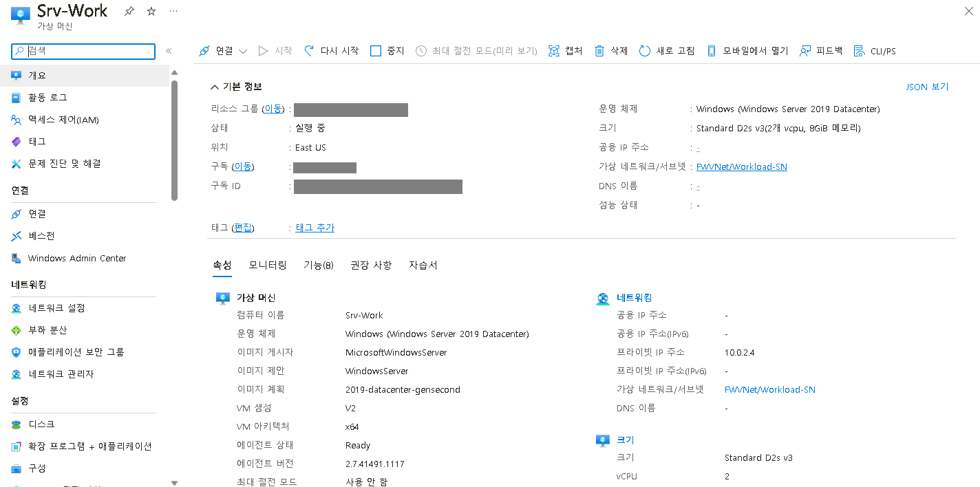Open 피드백 feedback
The image size is (980, 487).
821,51
